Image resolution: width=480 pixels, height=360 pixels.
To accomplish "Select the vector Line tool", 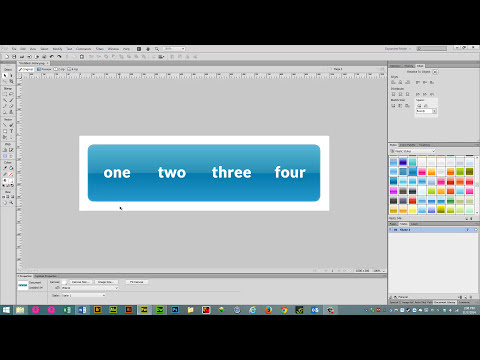I will coord(5,125).
